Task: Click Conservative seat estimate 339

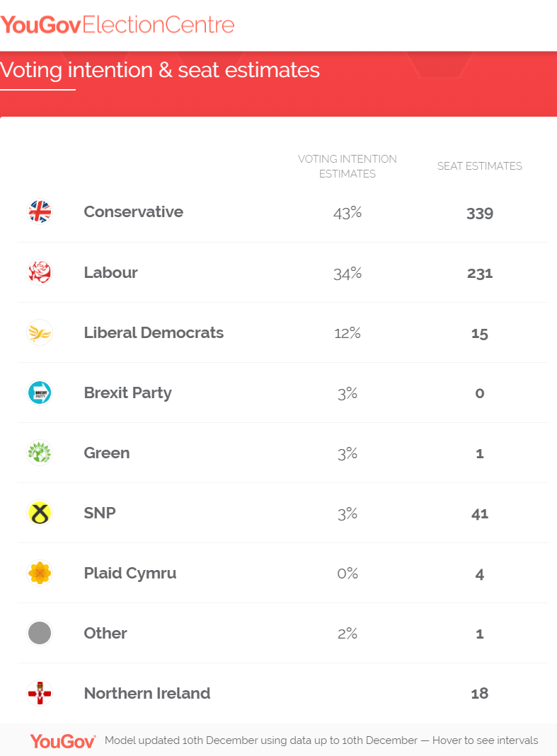Action: click(x=480, y=213)
